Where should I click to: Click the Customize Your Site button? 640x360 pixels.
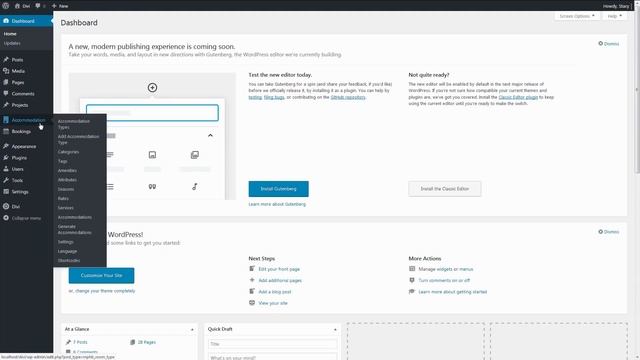pyautogui.click(x=101, y=276)
